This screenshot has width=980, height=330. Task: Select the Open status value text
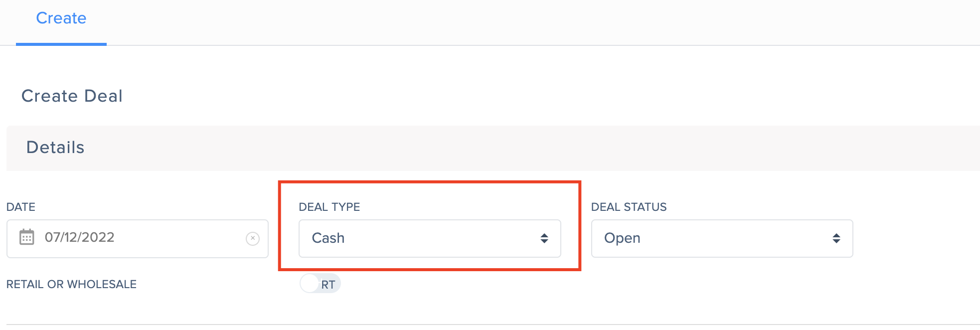point(622,238)
